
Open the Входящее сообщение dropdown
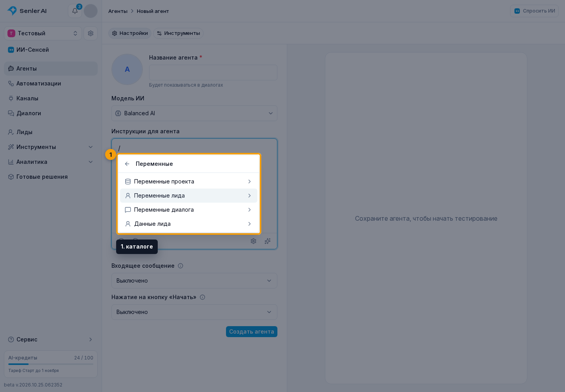point(194,281)
